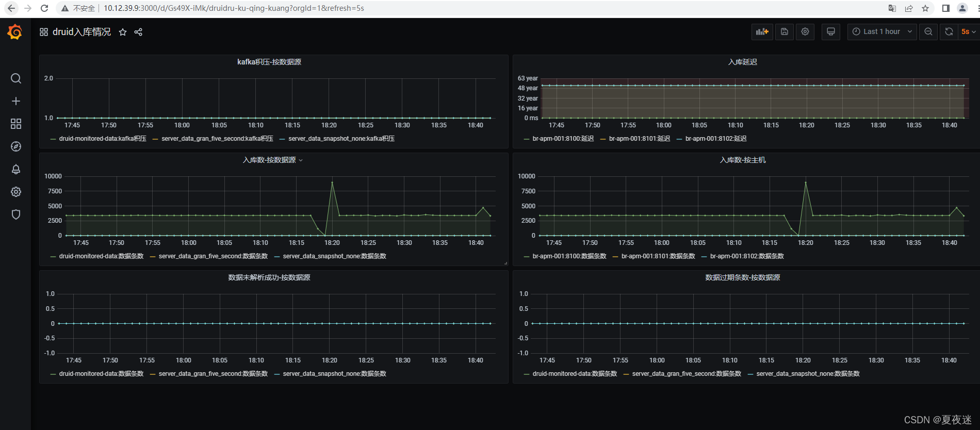Toggle 入库数-按数据源 server_data_snapshot_none:数据条数 legend
The height and width of the screenshot is (430, 980).
pos(334,256)
